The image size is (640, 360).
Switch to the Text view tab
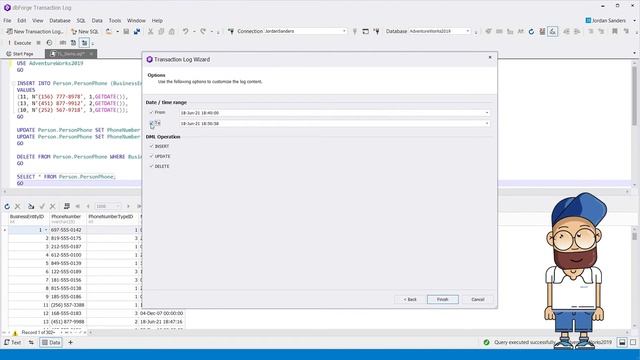point(13,342)
